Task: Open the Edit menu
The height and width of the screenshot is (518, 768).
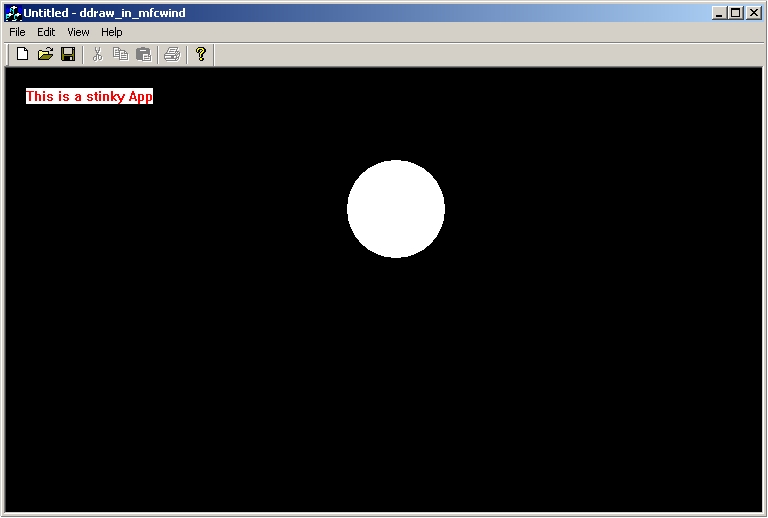Action: point(46,32)
